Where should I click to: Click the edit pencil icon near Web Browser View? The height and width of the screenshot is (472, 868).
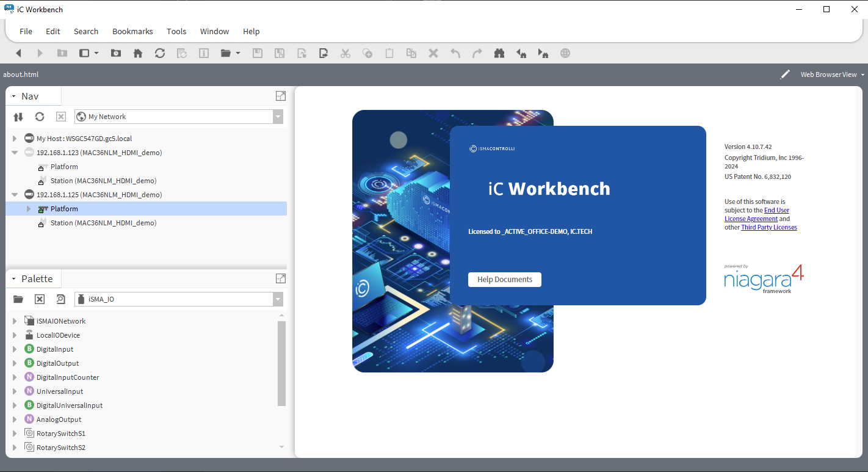785,74
